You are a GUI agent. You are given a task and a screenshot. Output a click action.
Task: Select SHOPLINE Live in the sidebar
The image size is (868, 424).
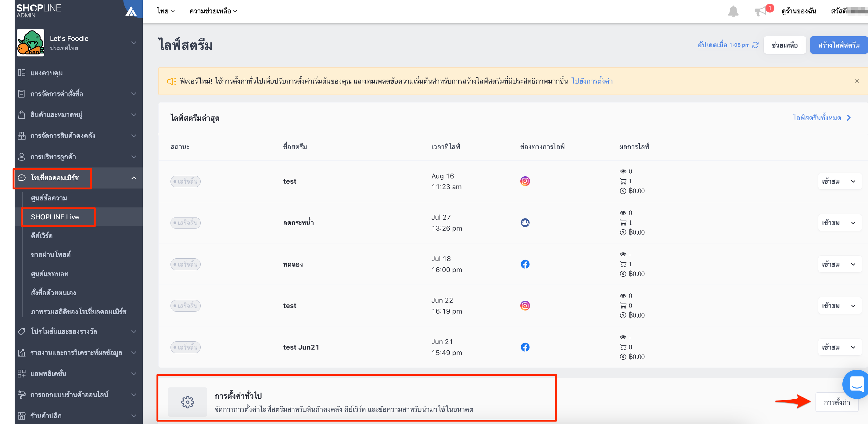[x=55, y=217]
